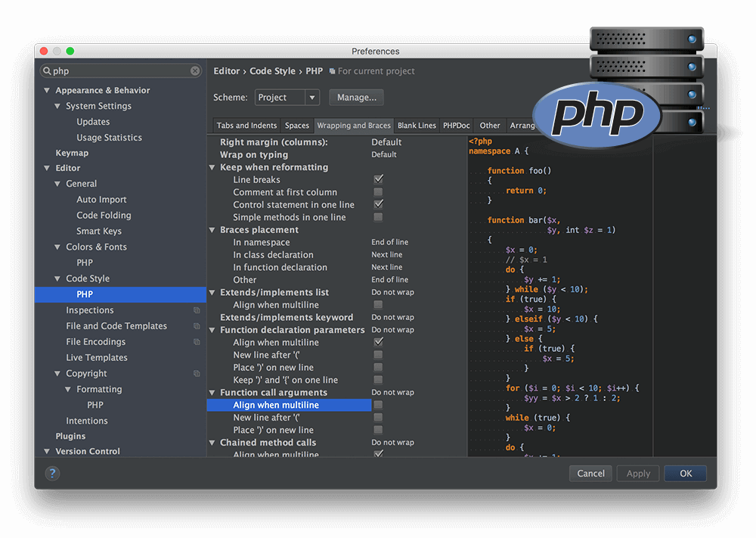Collapse Copyright tree node
The height and width of the screenshot is (538, 756).
(57, 374)
